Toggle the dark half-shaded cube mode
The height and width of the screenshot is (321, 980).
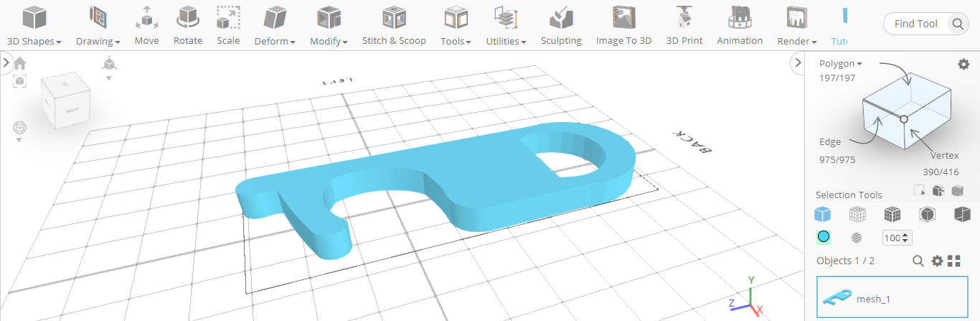pos(961,214)
